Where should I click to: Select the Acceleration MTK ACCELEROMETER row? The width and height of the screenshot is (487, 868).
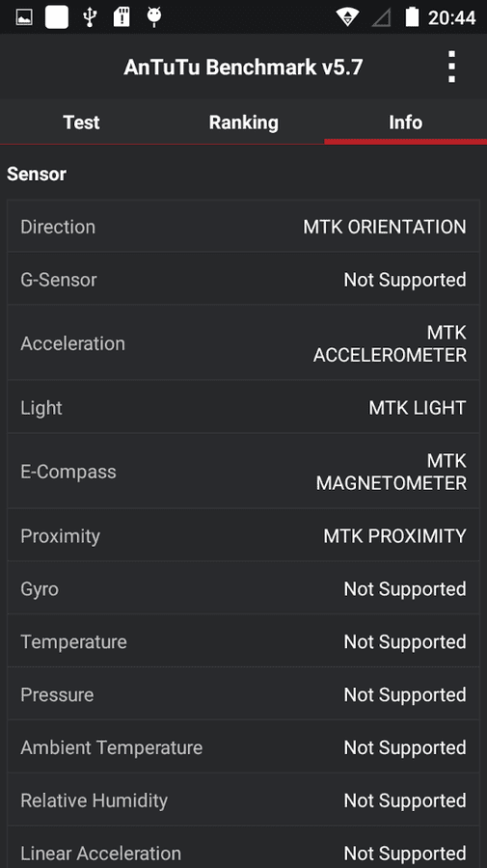[x=243, y=343]
